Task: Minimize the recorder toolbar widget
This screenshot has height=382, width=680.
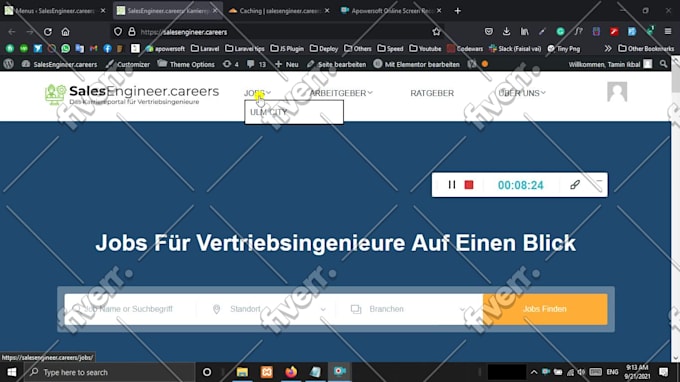Action: pos(599,181)
